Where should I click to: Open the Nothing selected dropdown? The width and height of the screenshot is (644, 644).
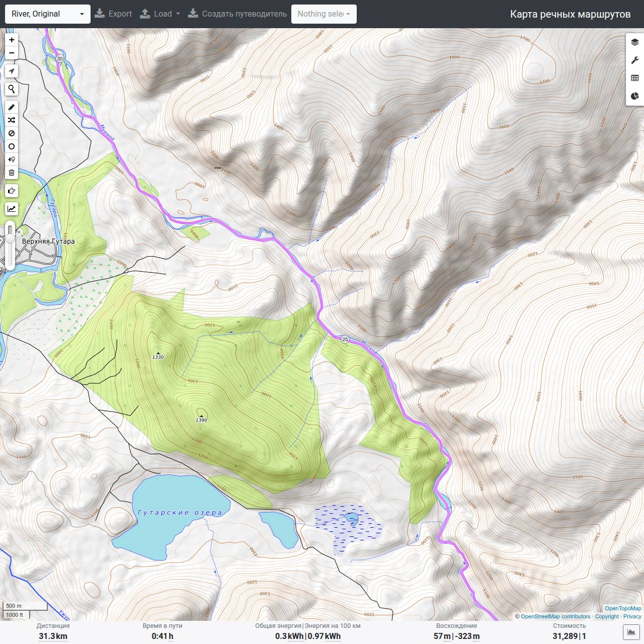click(324, 14)
